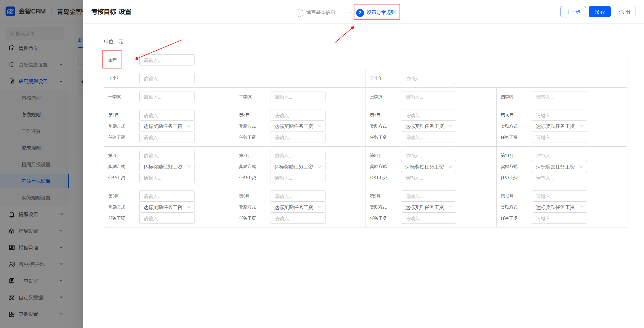Viewport: 644px width, 328px height.
Task: Click the 三季度 input field
Action: pyautogui.click(x=429, y=97)
